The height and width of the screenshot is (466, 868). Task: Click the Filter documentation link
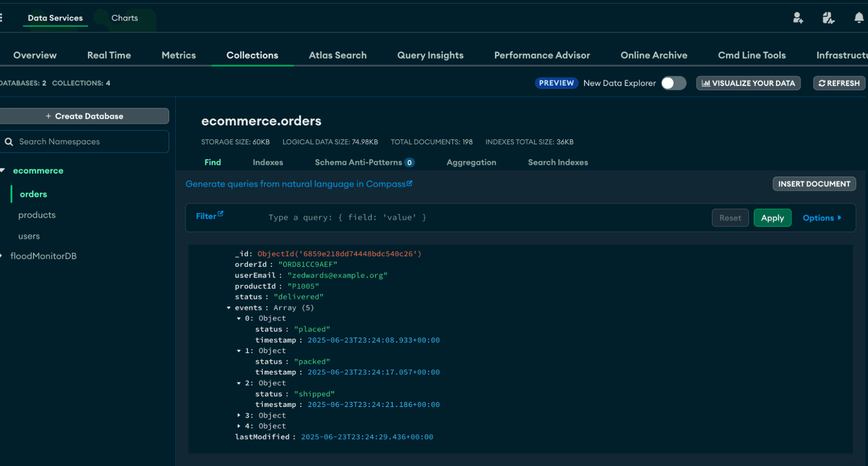(209, 216)
